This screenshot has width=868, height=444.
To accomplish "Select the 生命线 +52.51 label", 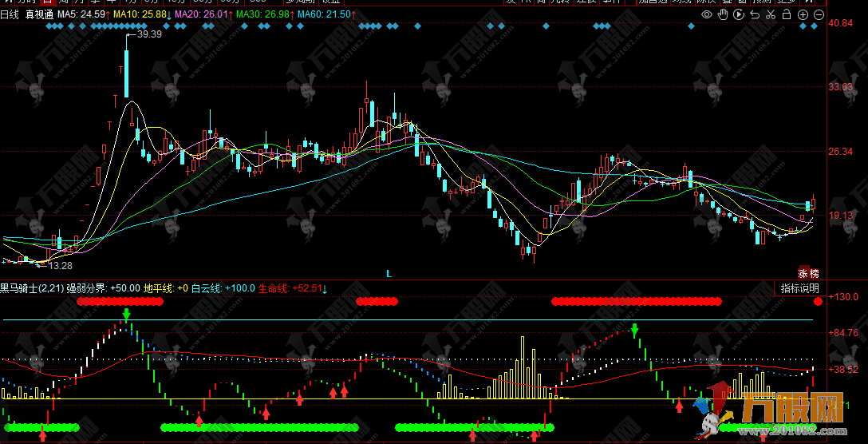I will 290,288.
